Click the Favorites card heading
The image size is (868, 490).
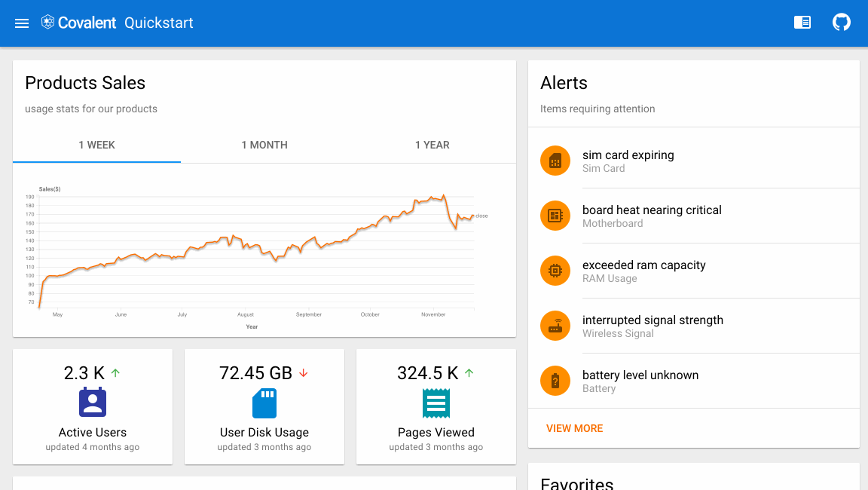click(577, 482)
